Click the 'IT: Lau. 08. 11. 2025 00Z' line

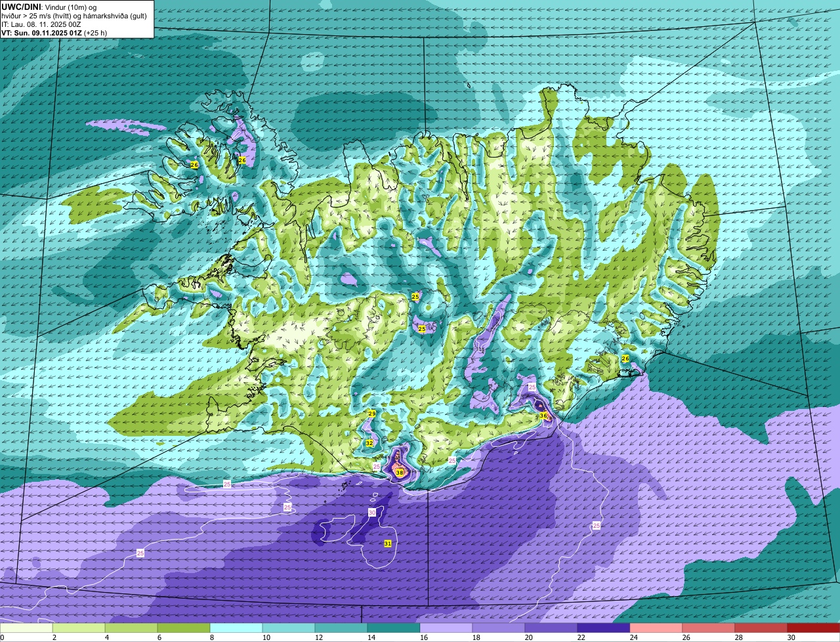click(41, 24)
